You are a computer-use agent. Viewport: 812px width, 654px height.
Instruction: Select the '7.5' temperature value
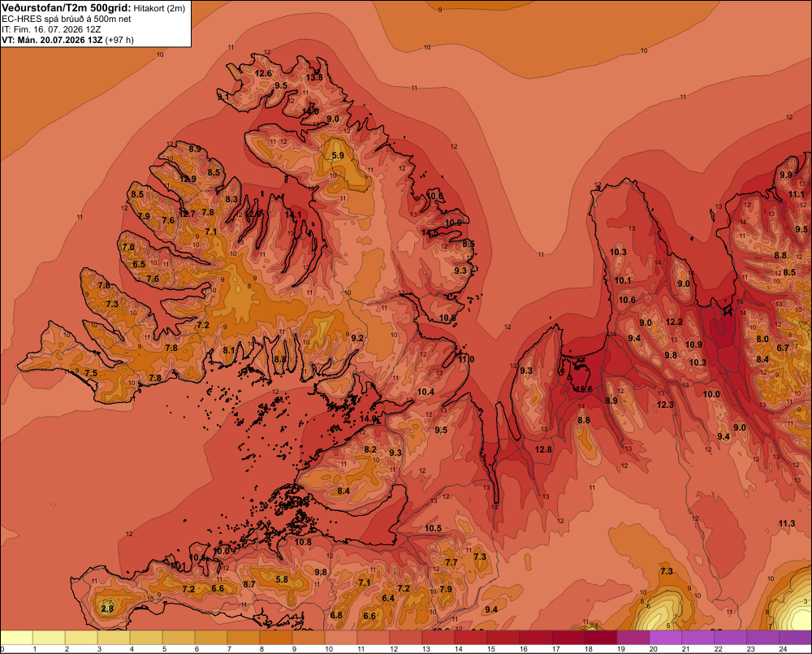pos(91,373)
